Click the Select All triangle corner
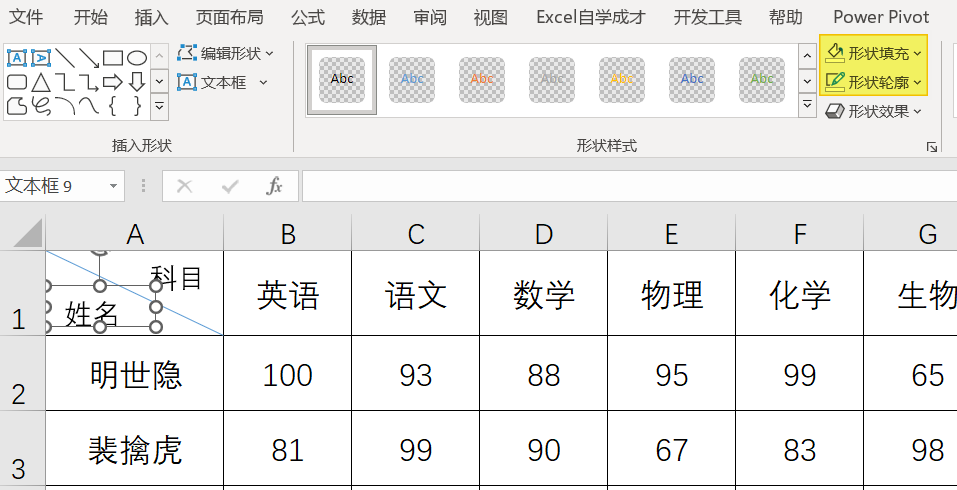The width and height of the screenshot is (957, 490). (x=28, y=232)
